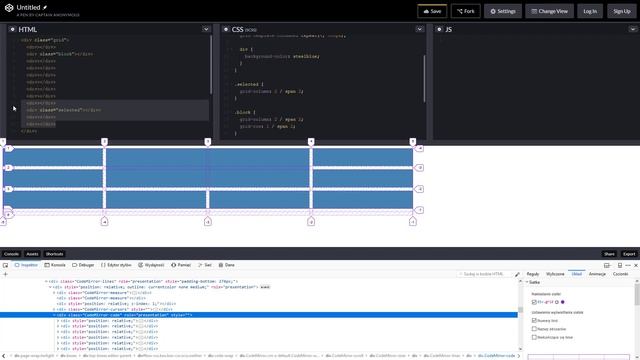Click the Change View button
Image resolution: width=640 pixels, height=360 pixels.
549,11
